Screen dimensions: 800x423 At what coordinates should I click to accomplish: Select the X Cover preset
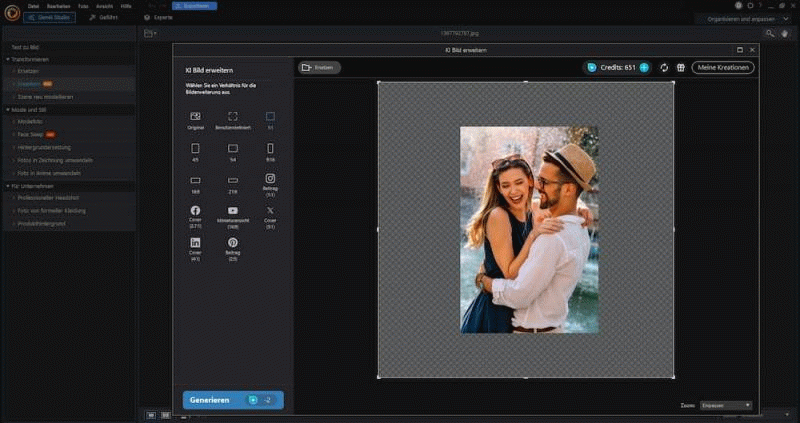click(x=270, y=210)
